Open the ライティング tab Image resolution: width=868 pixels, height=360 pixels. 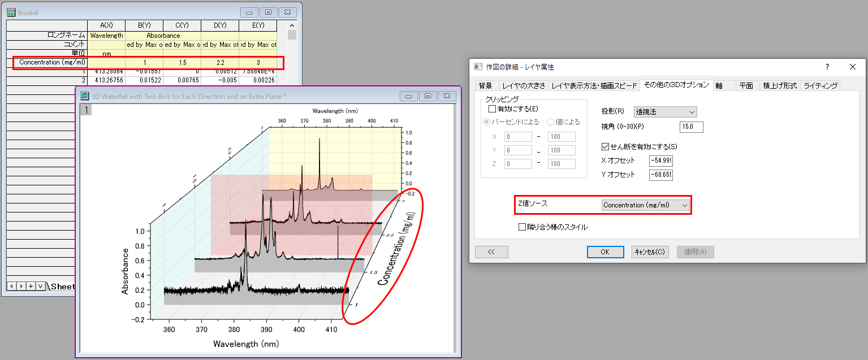coord(821,85)
